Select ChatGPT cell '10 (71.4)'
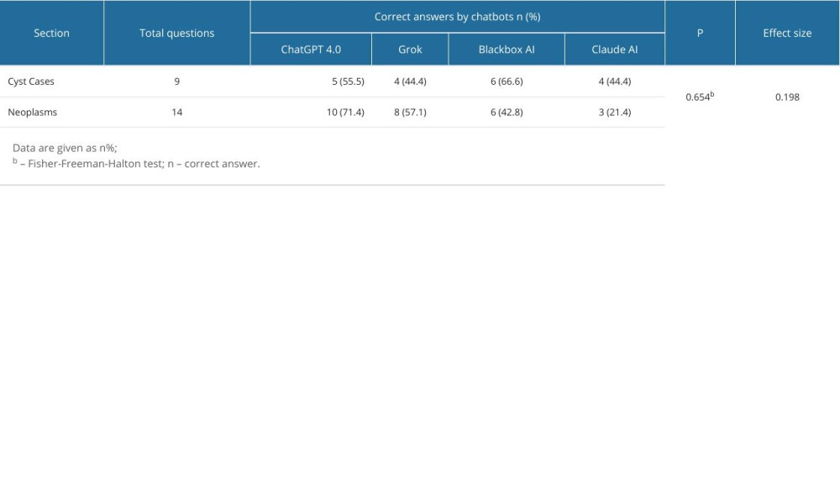 [x=345, y=112]
